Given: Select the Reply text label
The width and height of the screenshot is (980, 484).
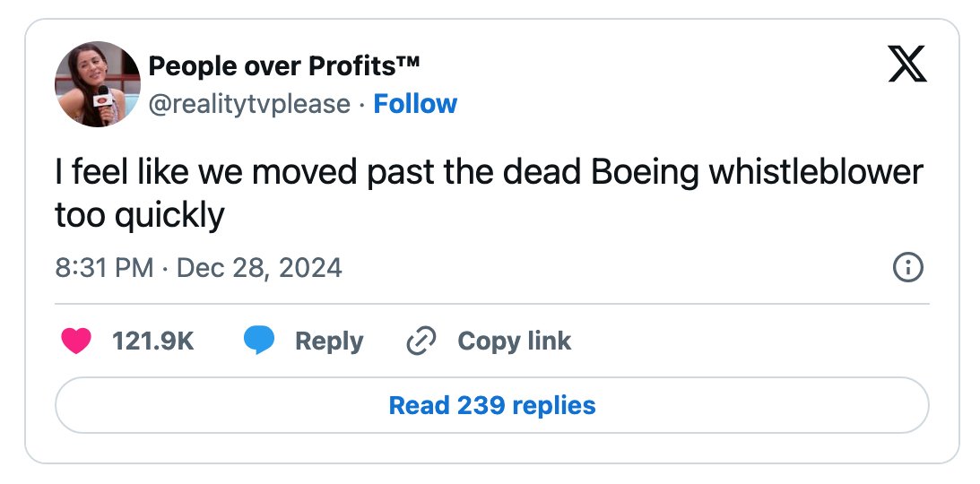Looking at the screenshot, I should pyautogui.click(x=329, y=341).
